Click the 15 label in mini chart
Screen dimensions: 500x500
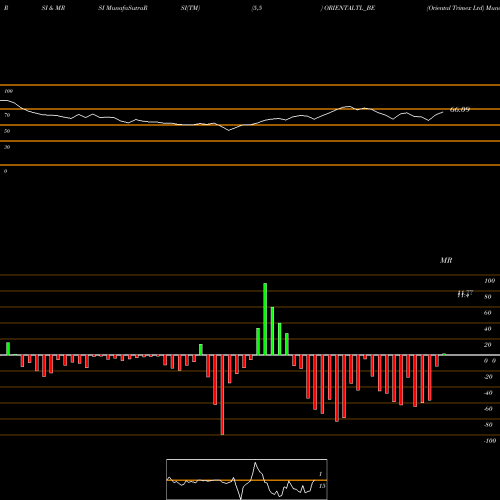(x=322, y=486)
